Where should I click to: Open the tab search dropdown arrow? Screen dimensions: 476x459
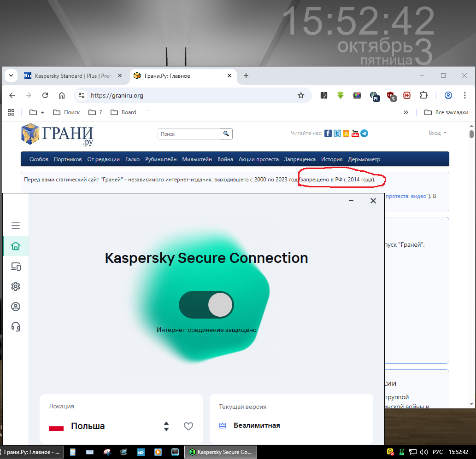point(11,76)
